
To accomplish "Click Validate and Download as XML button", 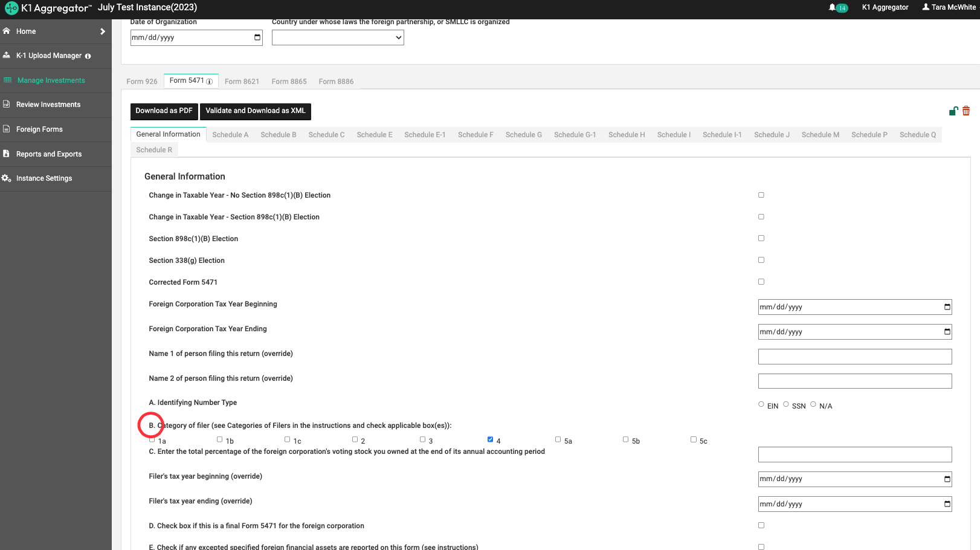I will (256, 111).
